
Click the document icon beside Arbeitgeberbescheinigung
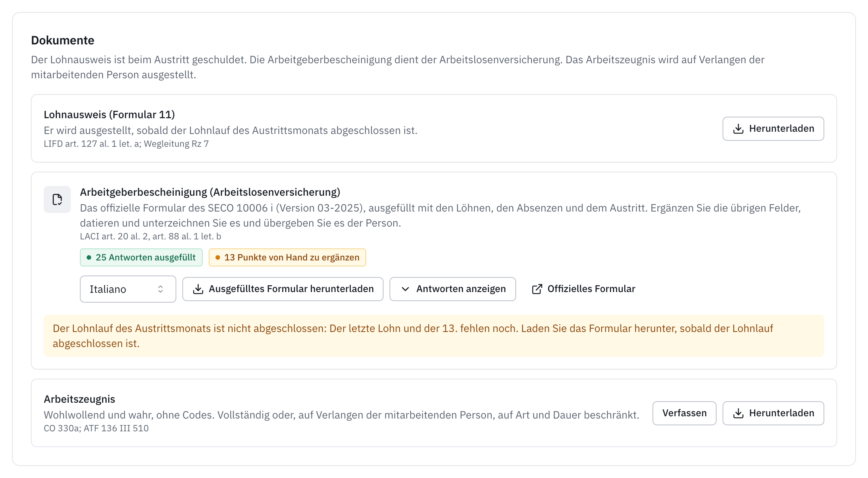(57, 199)
